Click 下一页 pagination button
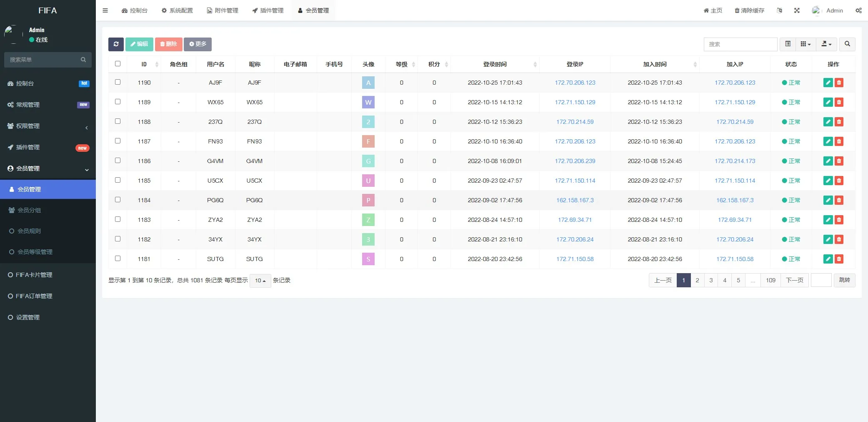868x422 pixels. (x=795, y=280)
